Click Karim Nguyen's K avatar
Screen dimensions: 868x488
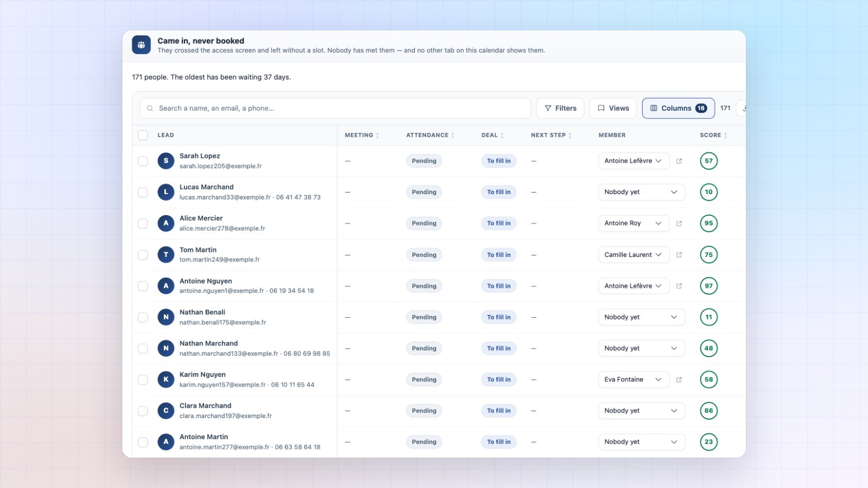coord(166,380)
